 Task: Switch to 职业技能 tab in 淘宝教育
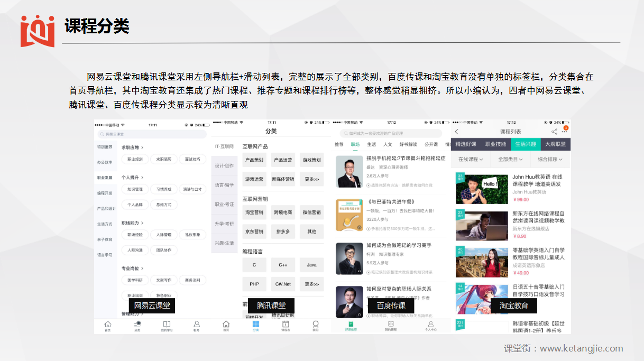[495, 144]
